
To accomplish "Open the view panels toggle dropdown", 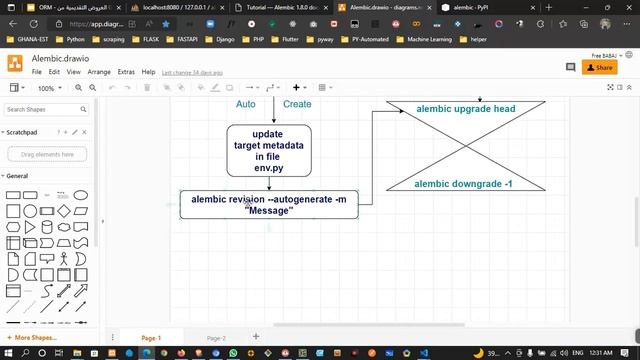I will coord(17,87).
